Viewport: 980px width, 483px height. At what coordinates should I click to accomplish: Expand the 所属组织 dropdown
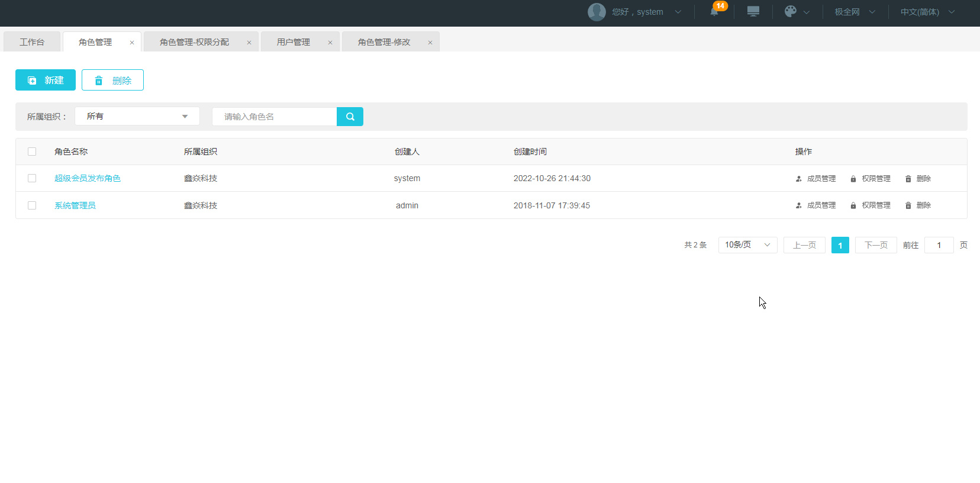137,117
